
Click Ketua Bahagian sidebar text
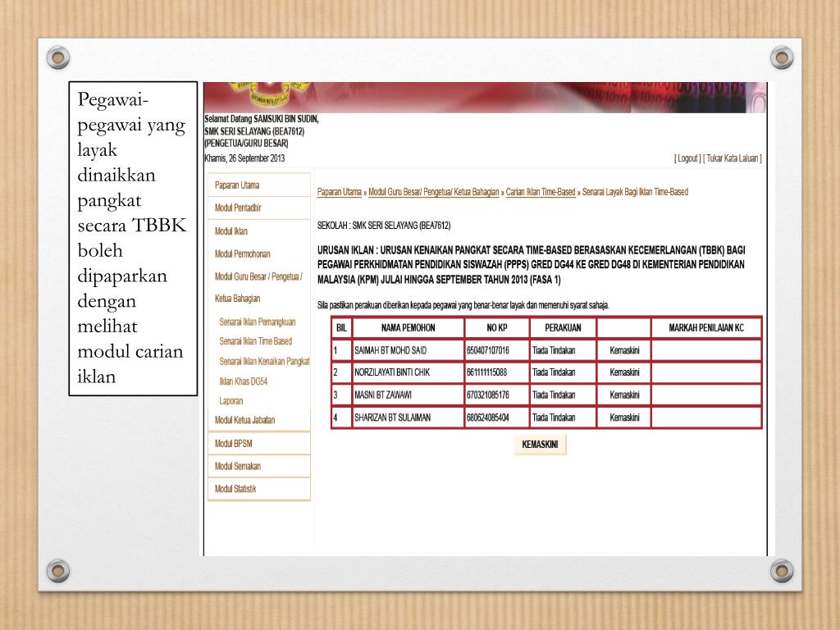point(237,299)
